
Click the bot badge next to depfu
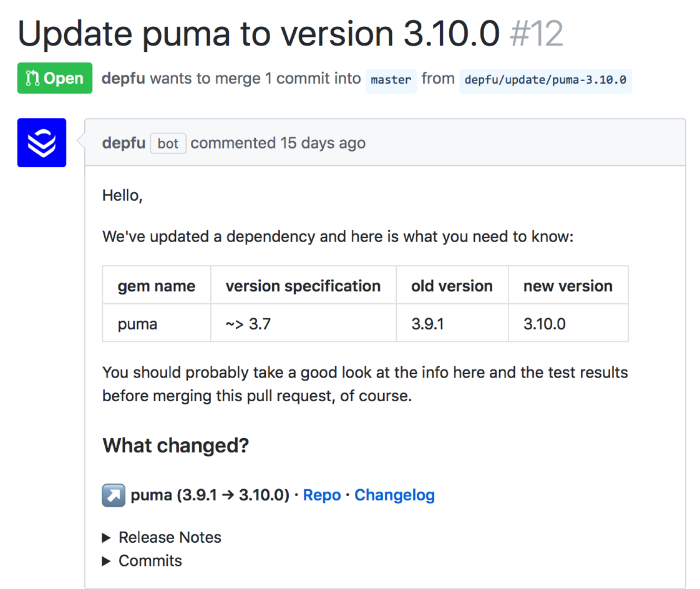168,144
